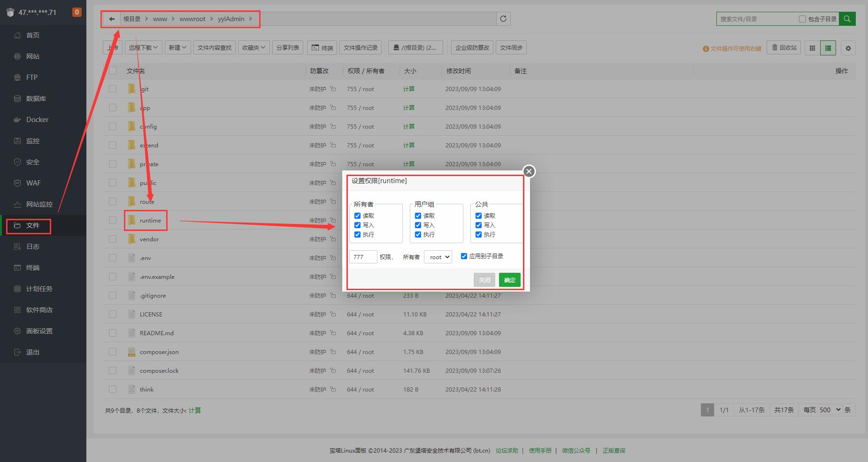Viewport: 868px width, 462px height.
Task: Go to the database sidebar menu
Action: pyautogui.click(x=36, y=99)
